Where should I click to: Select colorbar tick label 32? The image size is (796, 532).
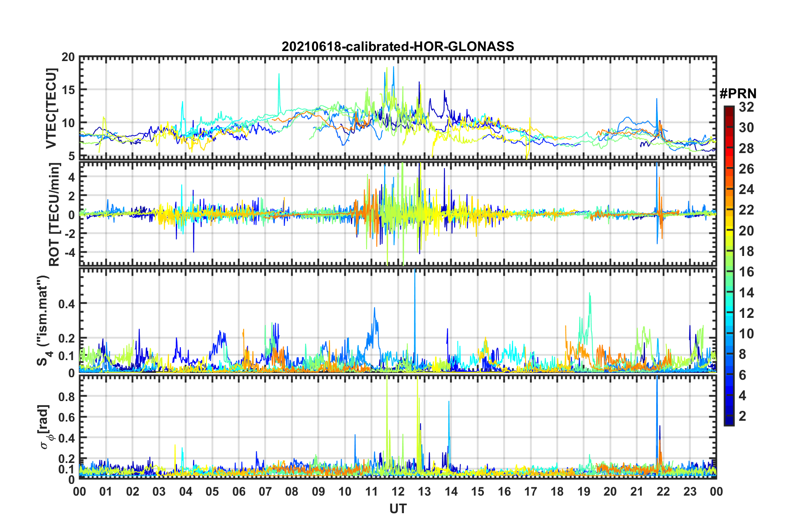tap(746, 107)
